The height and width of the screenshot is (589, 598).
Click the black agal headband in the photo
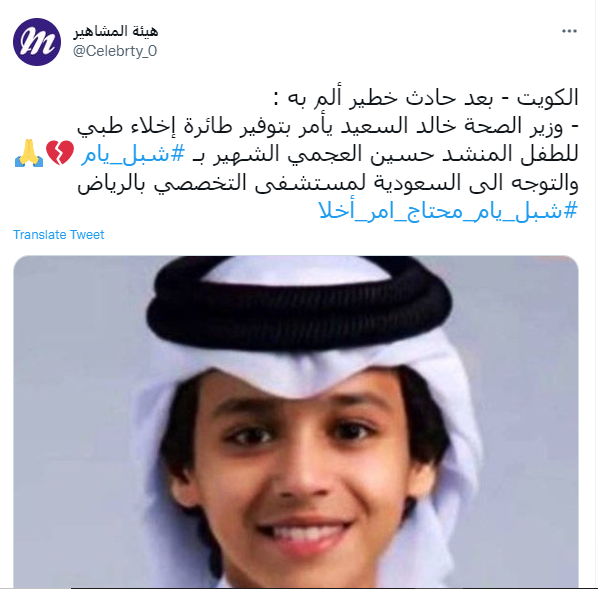pyautogui.click(x=299, y=303)
